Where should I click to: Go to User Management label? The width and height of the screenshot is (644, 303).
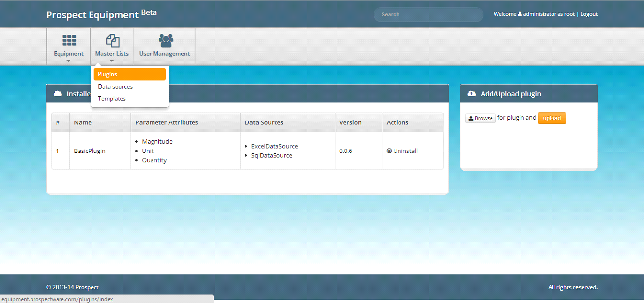[165, 54]
